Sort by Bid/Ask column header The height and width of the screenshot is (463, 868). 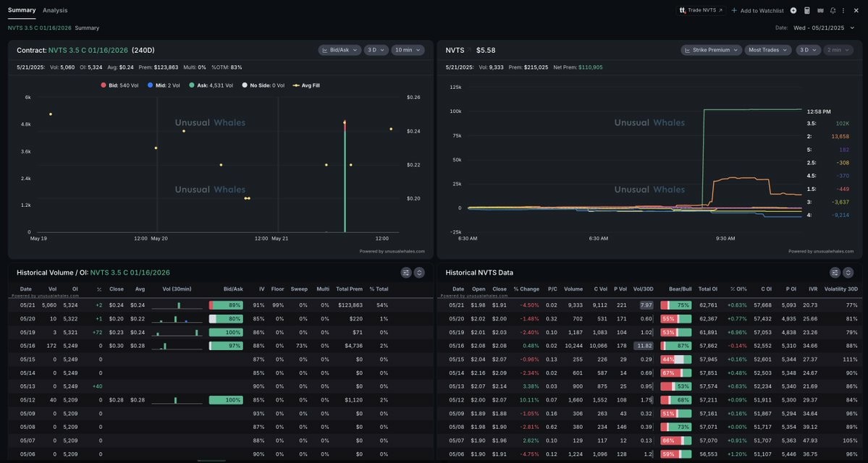(233, 289)
